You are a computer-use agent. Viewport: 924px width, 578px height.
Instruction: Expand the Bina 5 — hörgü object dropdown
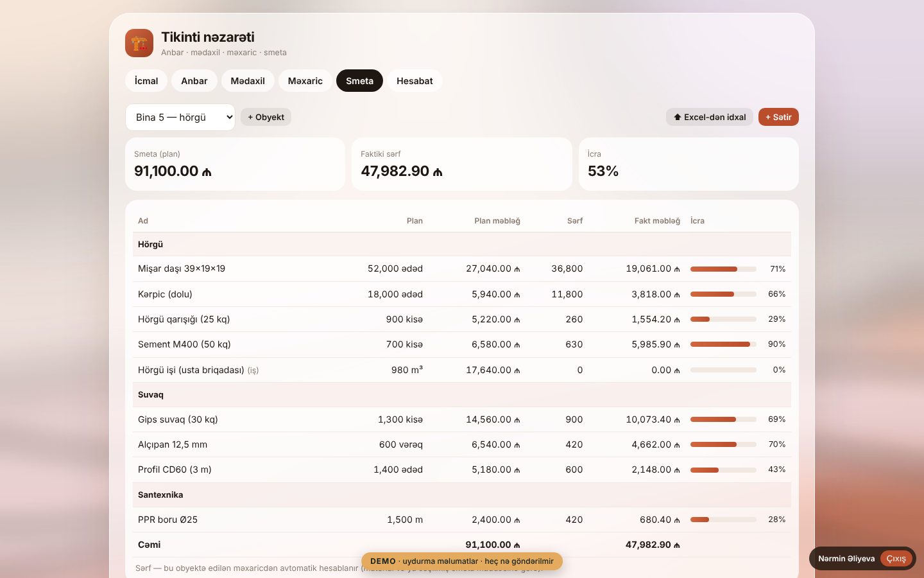pos(180,117)
